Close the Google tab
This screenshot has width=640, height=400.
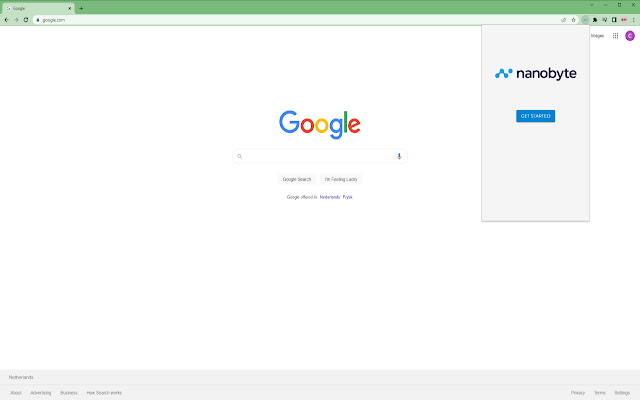coord(69,8)
